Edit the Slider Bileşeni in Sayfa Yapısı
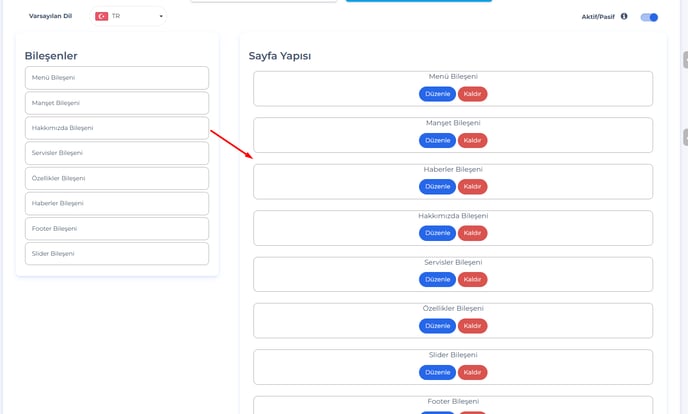 point(438,372)
